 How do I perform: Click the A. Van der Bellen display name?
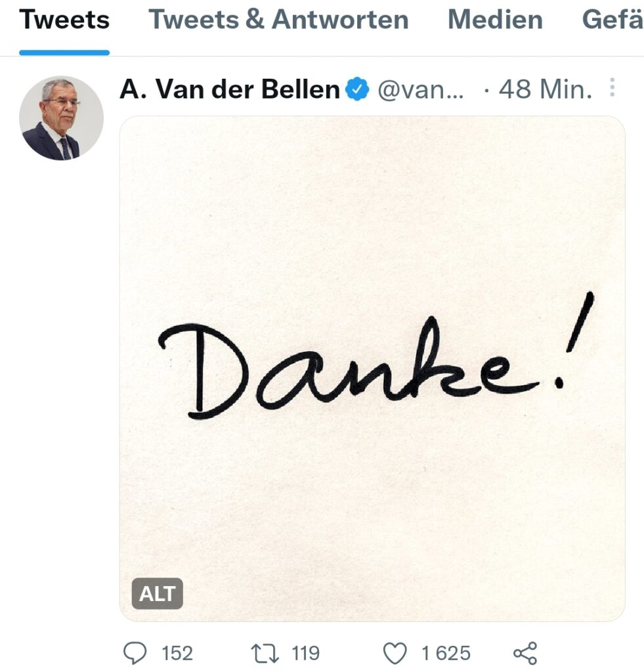coord(230,89)
